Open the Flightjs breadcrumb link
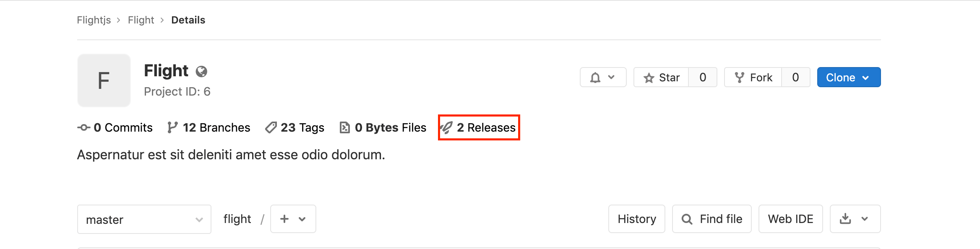This screenshot has width=980, height=249. click(x=94, y=20)
